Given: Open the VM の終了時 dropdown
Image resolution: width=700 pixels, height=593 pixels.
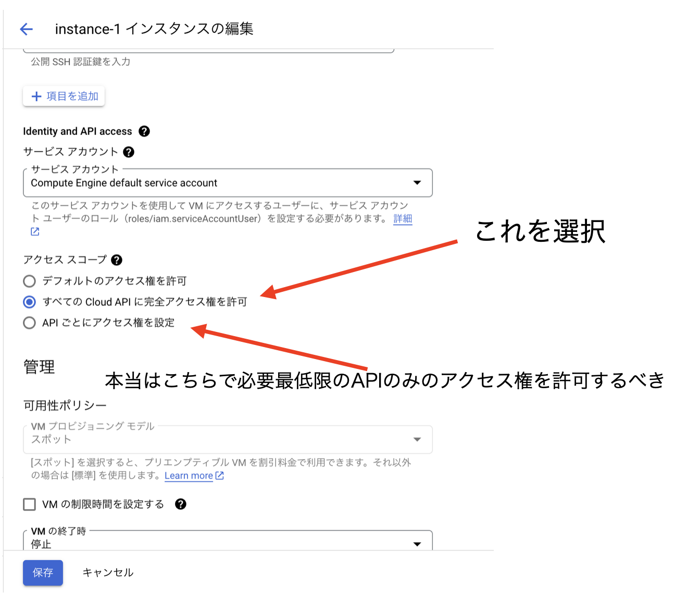Looking at the screenshot, I should pos(417,543).
